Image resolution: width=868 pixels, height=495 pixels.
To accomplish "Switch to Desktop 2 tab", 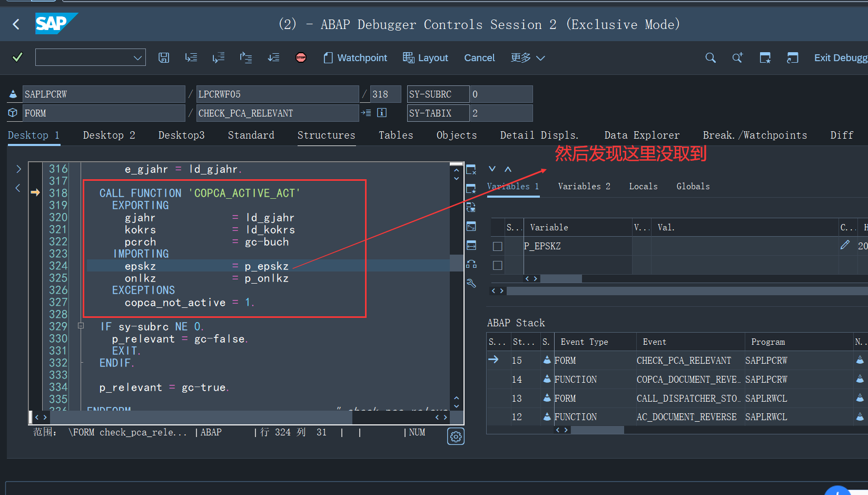I will 109,135.
